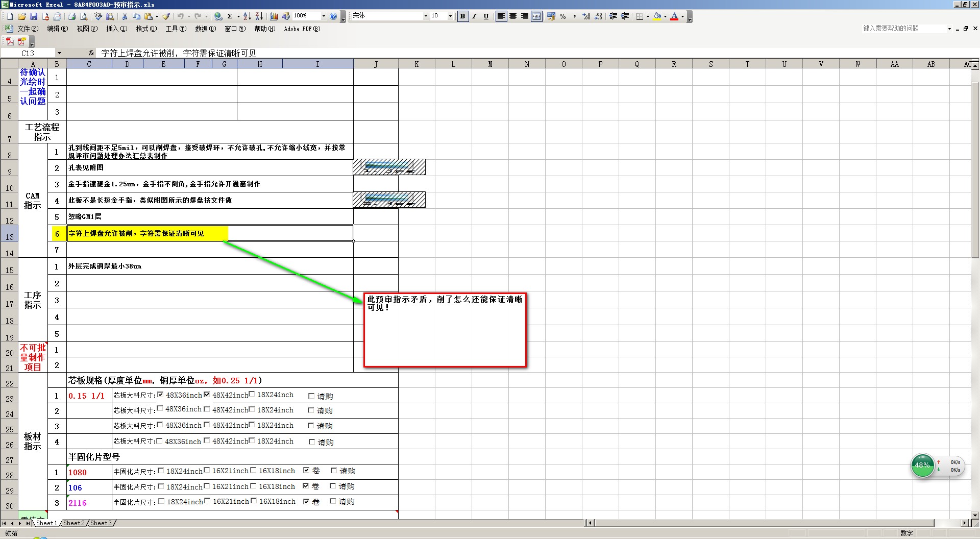Select column K by its header
The height and width of the screenshot is (539, 980).
416,64
